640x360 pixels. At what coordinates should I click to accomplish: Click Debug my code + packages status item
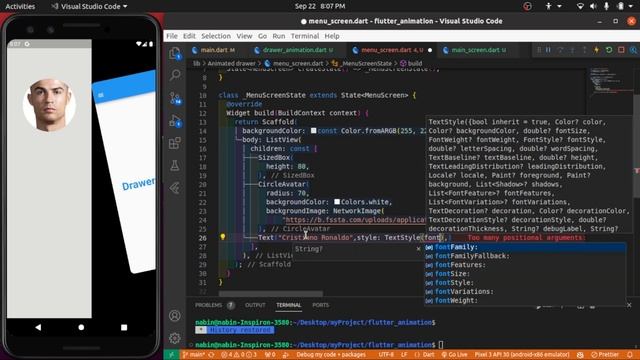(x=331, y=355)
